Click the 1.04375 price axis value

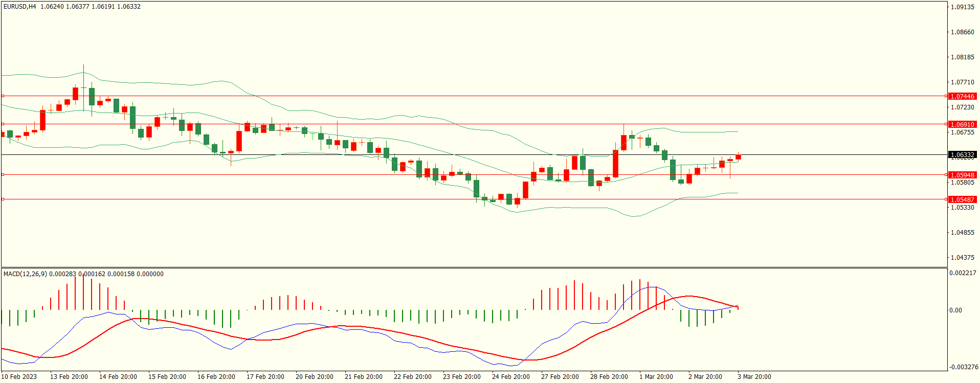pos(962,258)
